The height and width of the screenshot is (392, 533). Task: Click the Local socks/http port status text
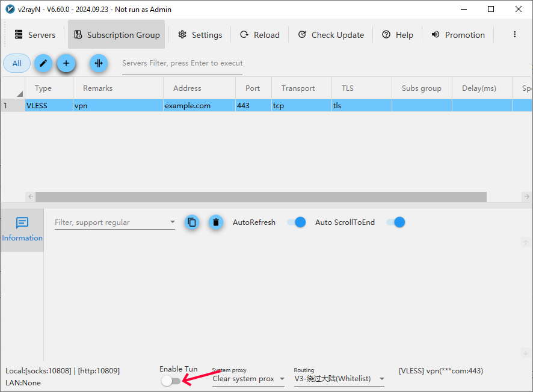tap(63, 371)
